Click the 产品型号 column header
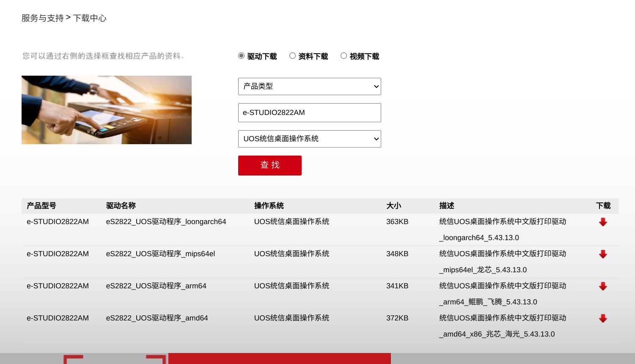 pos(41,206)
